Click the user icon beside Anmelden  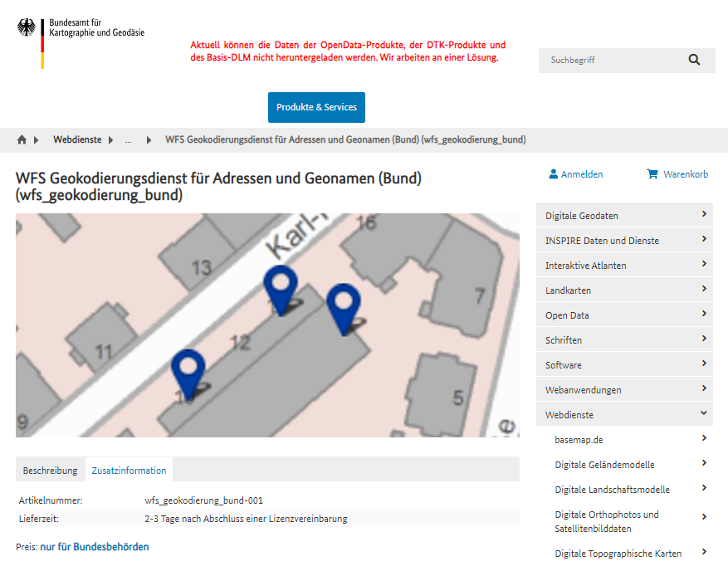coord(553,174)
